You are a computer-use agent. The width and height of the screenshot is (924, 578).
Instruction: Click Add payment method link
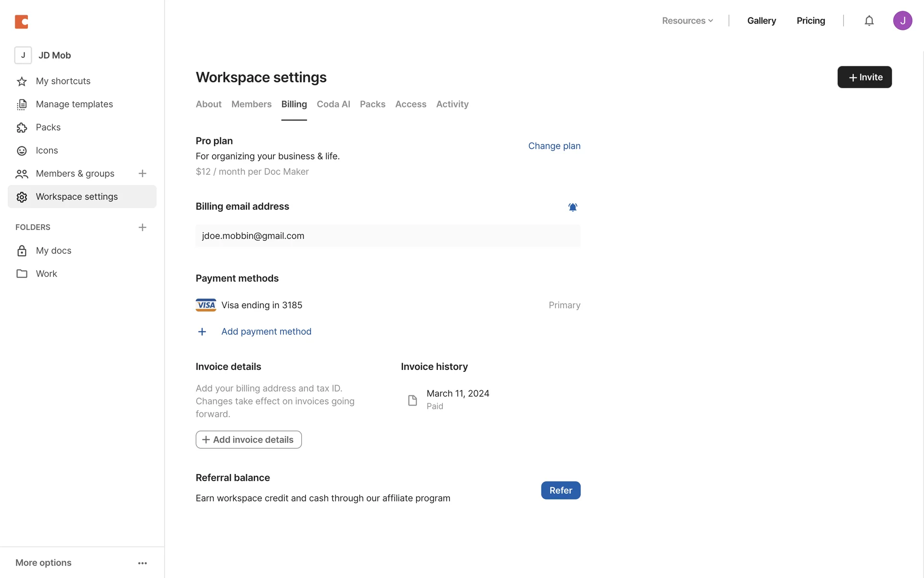pos(266,331)
